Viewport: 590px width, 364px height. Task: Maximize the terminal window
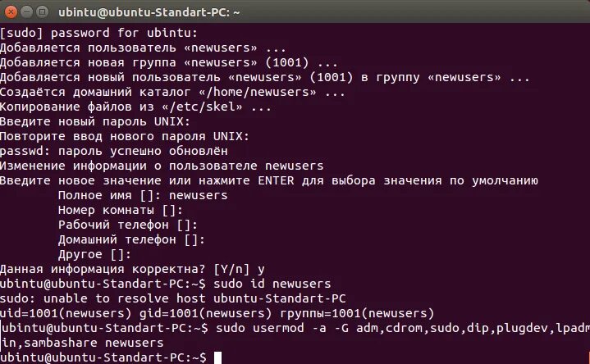(x=43, y=12)
